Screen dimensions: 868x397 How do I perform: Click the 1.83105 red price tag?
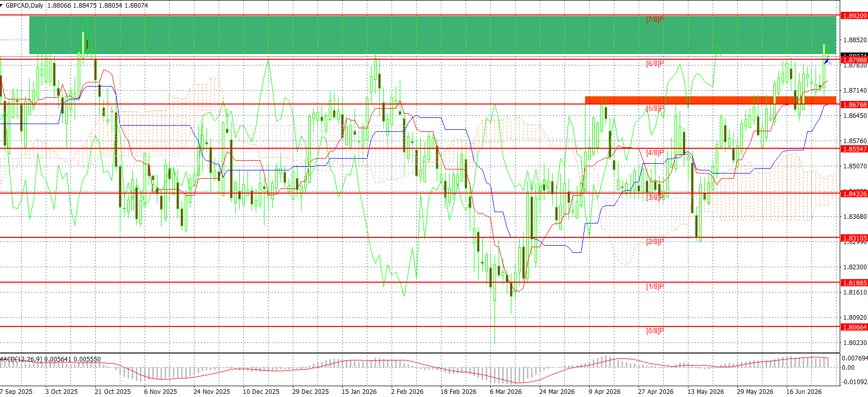coord(854,238)
